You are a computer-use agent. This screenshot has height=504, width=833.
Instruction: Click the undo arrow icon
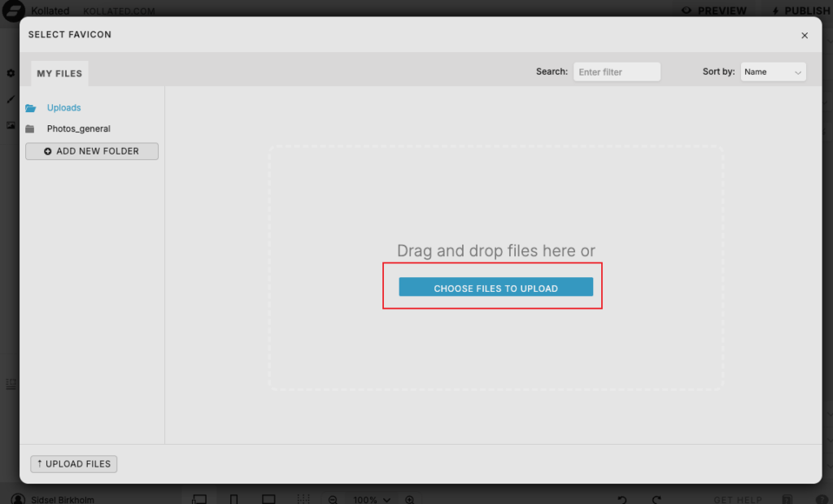tap(622, 499)
